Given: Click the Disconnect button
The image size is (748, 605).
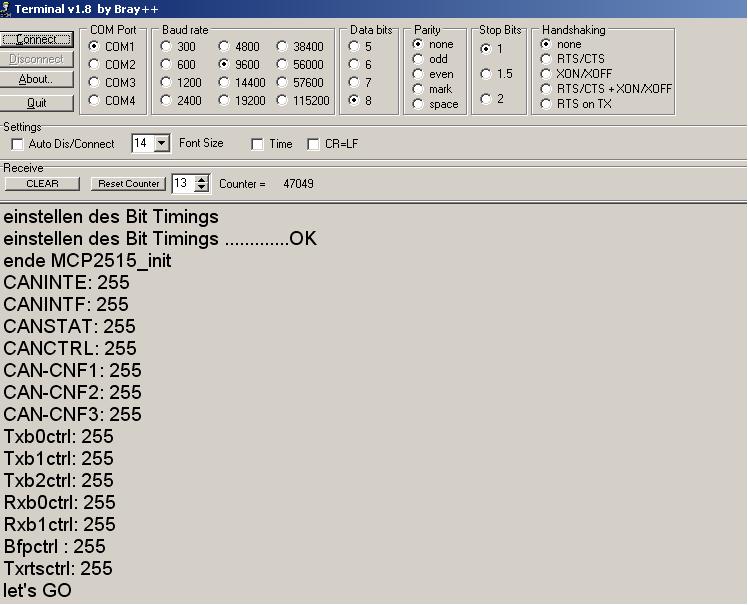Looking at the screenshot, I should (37, 59).
